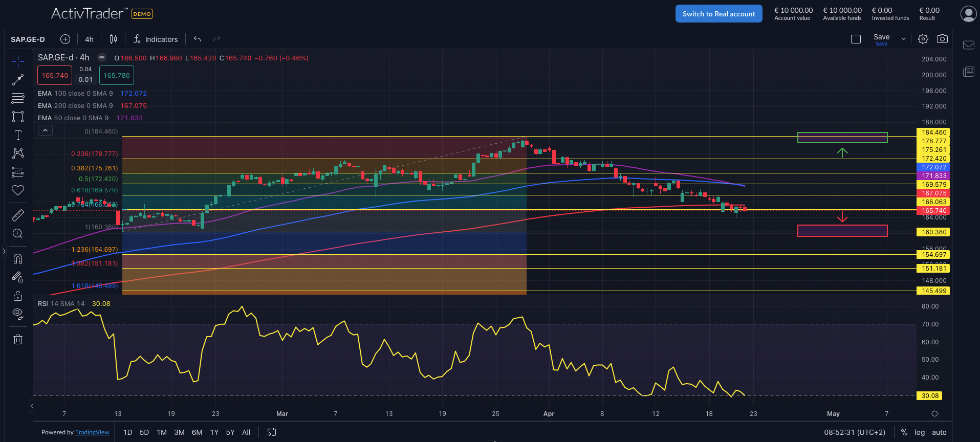Click Switch to Real account button

click(718, 14)
